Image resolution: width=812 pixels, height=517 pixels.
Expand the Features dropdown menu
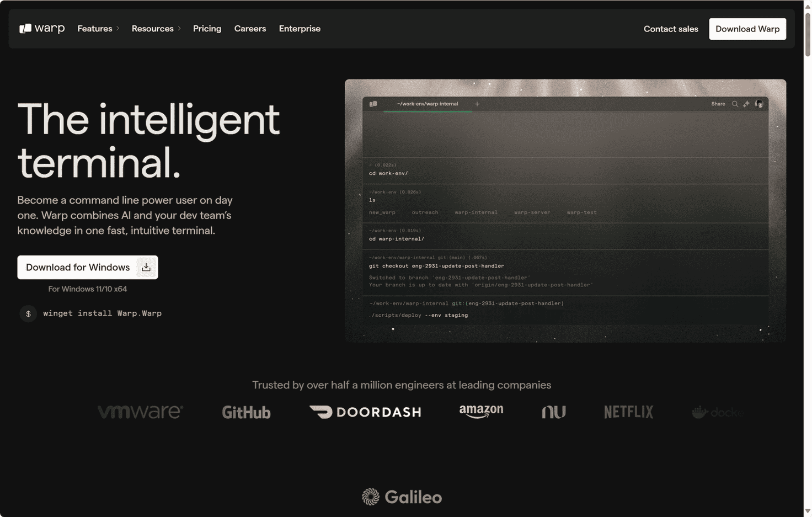click(98, 29)
